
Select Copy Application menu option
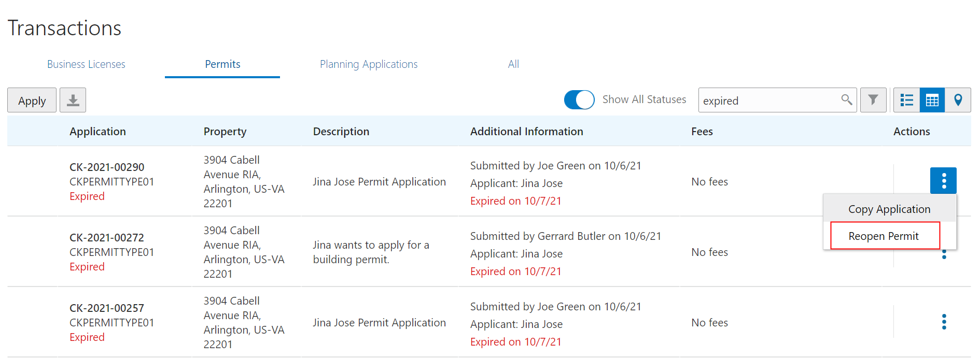pyautogui.click(x=889, y=209)
